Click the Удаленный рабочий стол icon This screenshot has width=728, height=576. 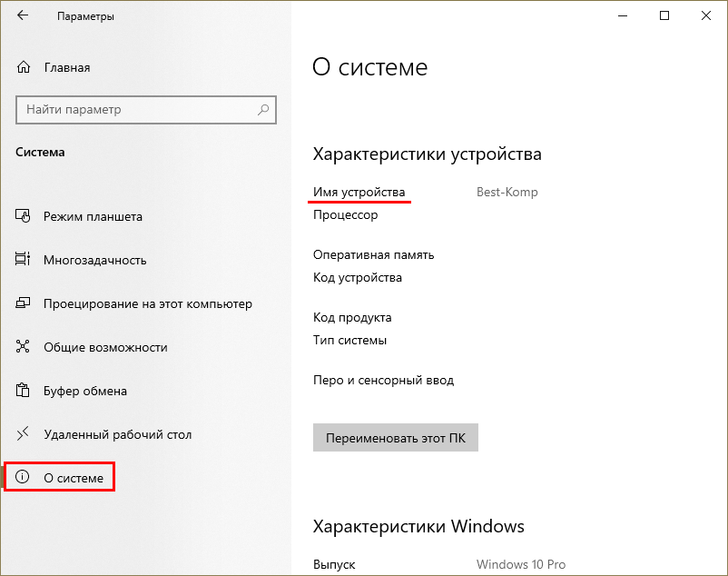[x=25, y=434]
